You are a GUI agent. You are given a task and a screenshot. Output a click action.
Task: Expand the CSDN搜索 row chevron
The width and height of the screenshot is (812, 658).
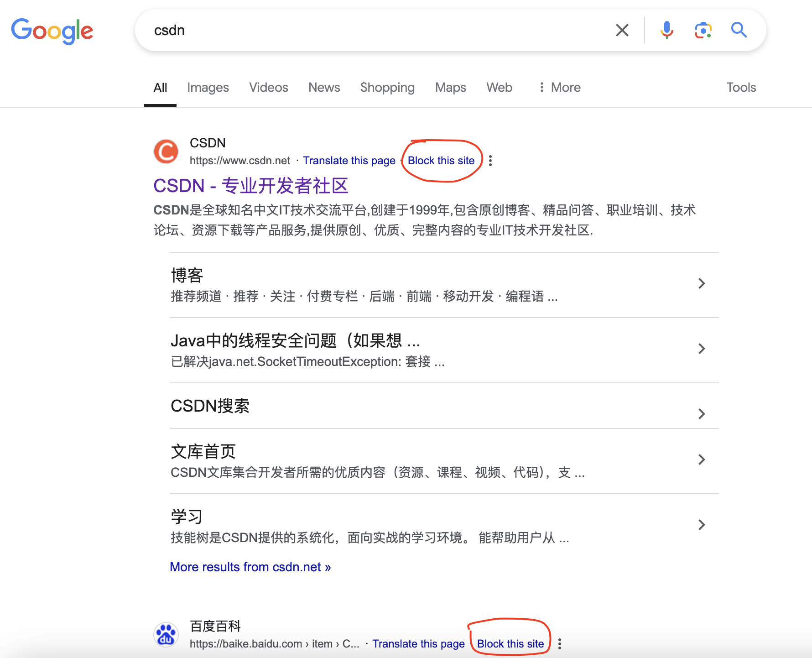coord(702,414)
